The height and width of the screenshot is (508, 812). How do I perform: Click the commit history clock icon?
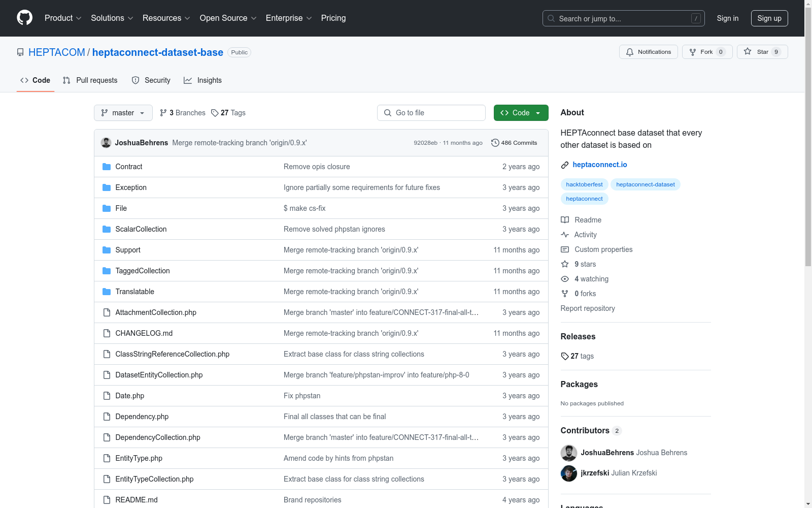[x=495, y=143]
